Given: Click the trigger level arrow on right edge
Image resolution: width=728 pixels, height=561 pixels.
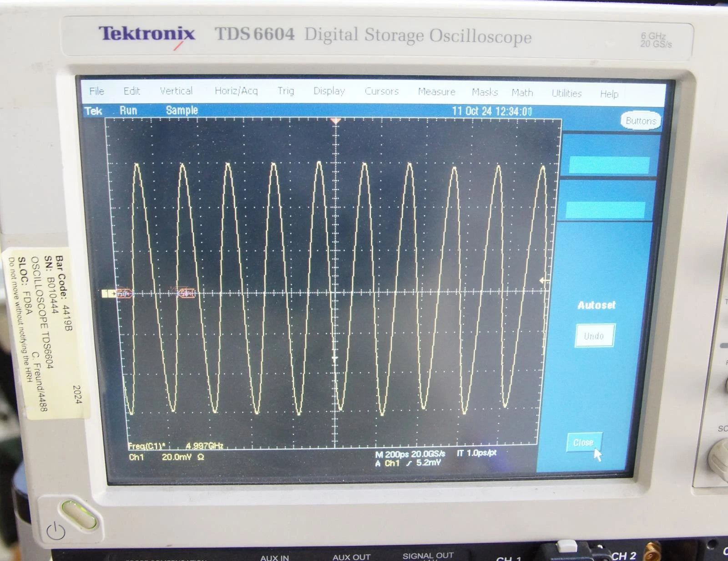Looking at the screenshot, I should pos(543,280).
